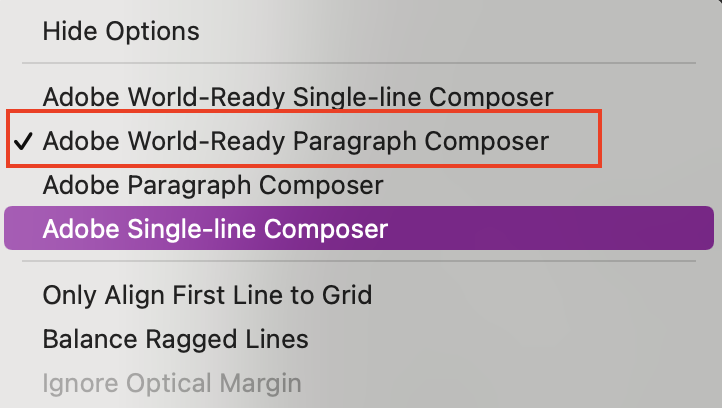This screenshot has height=408, width=722.
Task: Click the topmost entry of the menu
Action: click(121, 31)
